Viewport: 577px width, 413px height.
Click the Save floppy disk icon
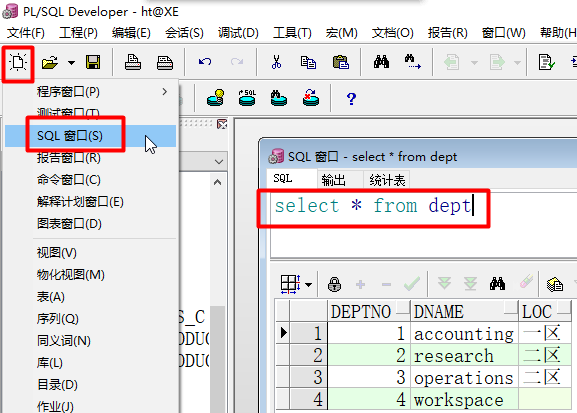93,62
